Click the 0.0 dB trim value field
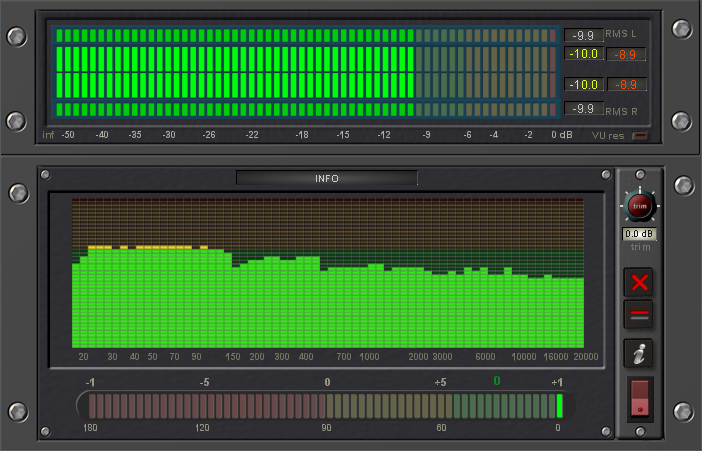This screenshot has height=451, width=702. click(x=639, y=234)
